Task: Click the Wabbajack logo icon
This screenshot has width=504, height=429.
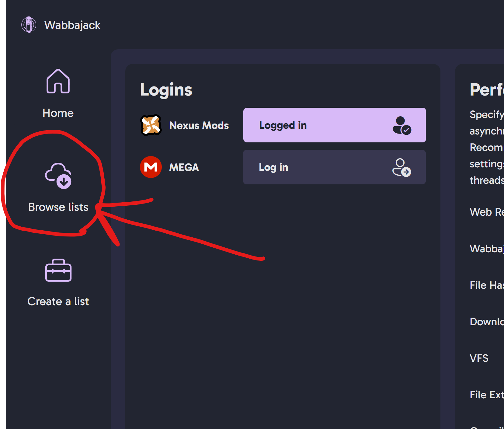Action: pos(29,25)
